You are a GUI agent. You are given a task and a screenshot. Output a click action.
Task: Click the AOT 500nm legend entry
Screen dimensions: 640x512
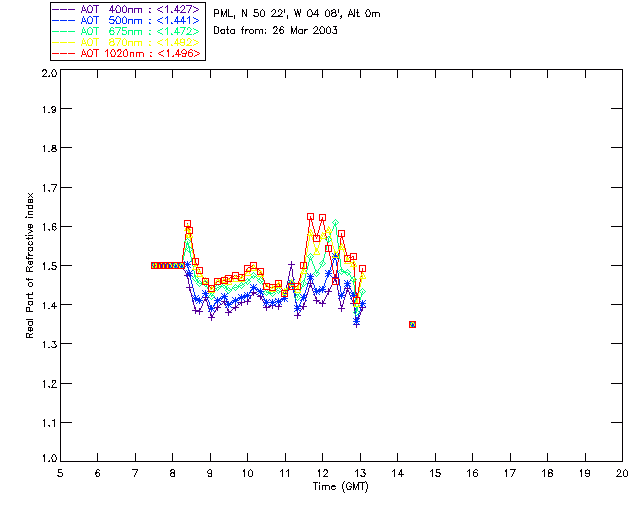pos(126,20)
